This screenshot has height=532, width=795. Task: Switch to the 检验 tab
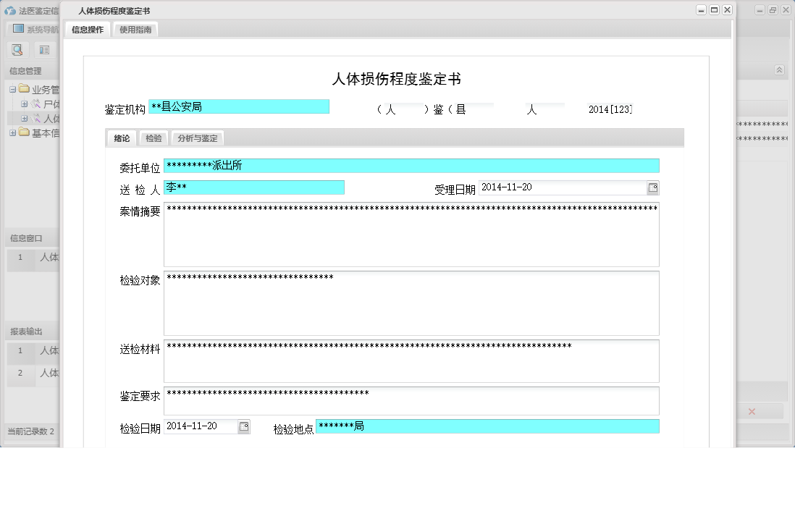tap(152, 138)
